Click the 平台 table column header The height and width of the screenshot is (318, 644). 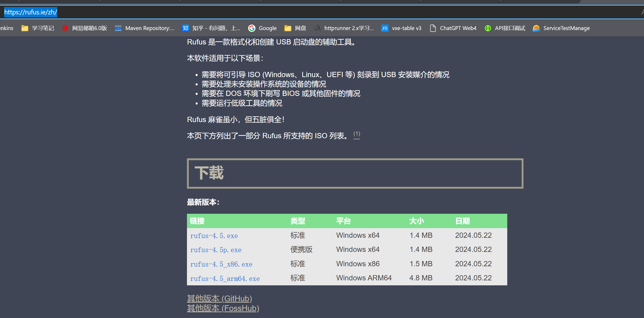[x=344, y=221]
